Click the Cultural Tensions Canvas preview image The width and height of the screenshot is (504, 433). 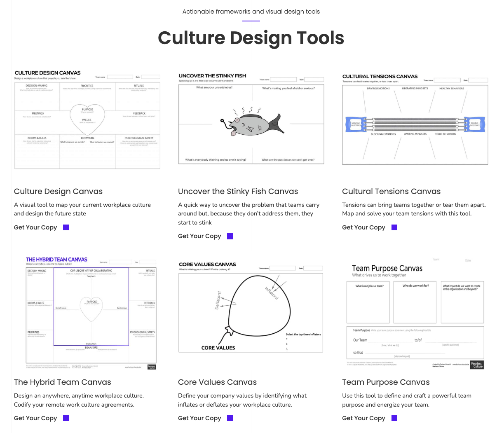[x=415, y=119]
